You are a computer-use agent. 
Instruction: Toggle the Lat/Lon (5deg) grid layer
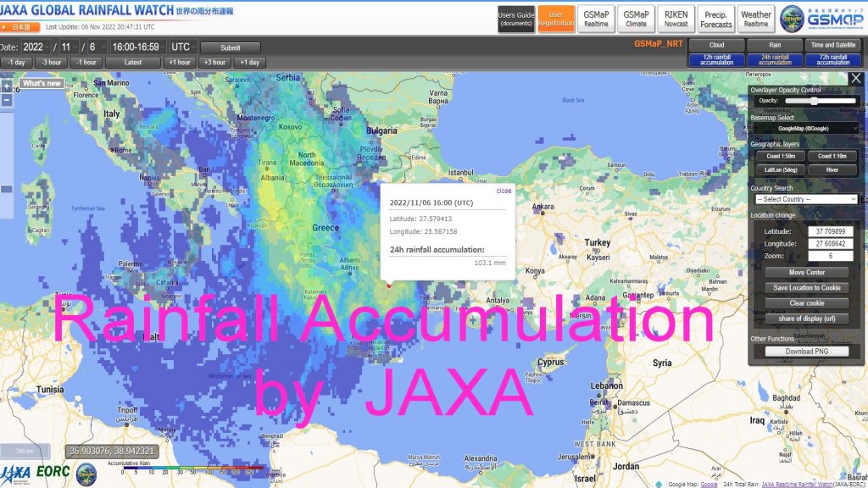tap(781, 169)
